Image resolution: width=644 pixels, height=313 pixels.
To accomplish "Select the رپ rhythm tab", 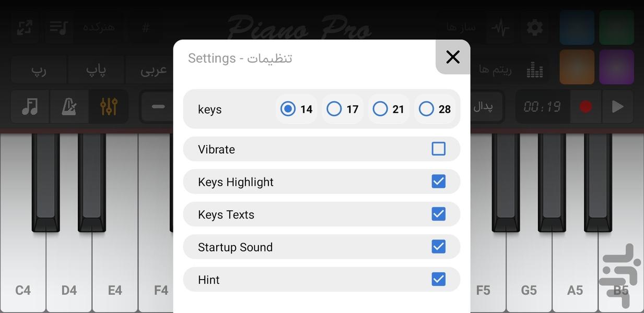I will 39,70.
